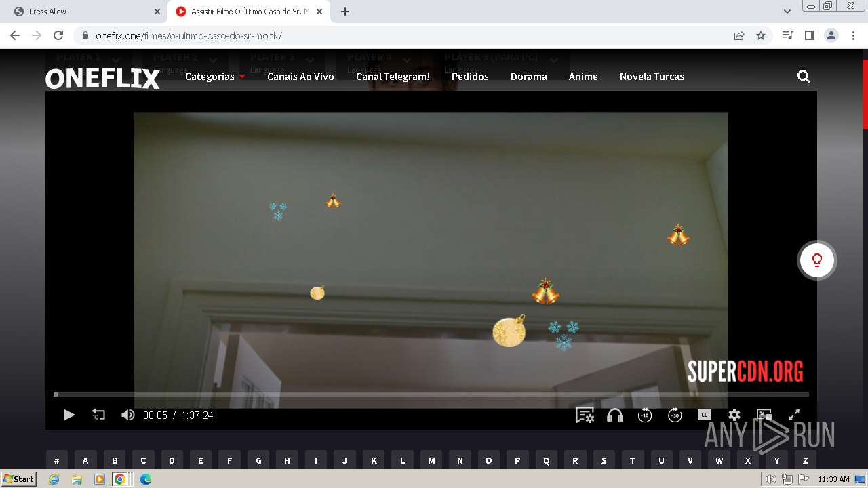Go to Pedidos page

tap(470, 77)
